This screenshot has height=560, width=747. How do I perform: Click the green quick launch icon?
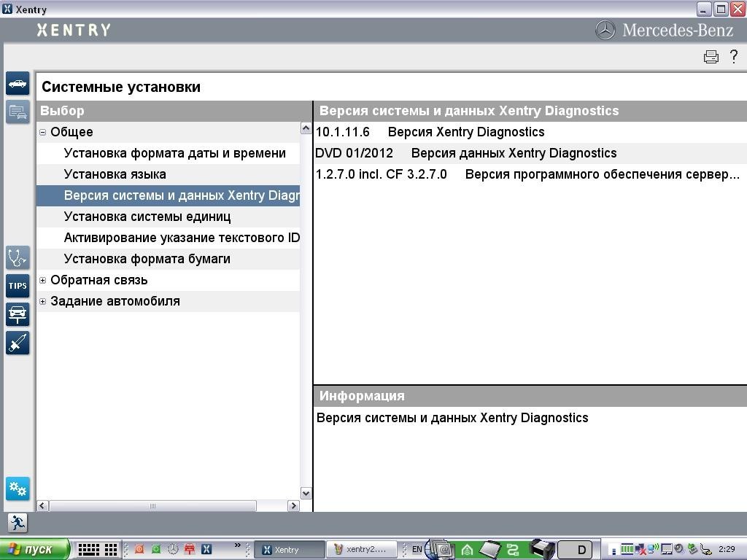(x=156, y=549)
